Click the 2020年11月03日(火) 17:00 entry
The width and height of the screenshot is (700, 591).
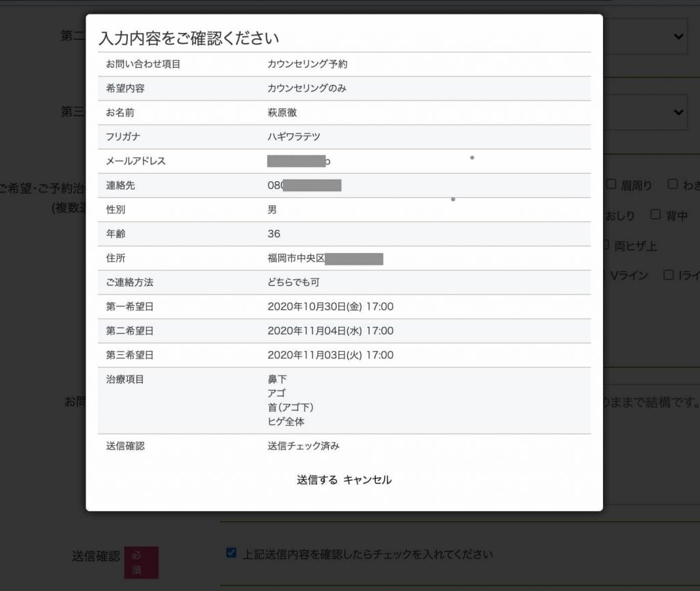(330, 355)
